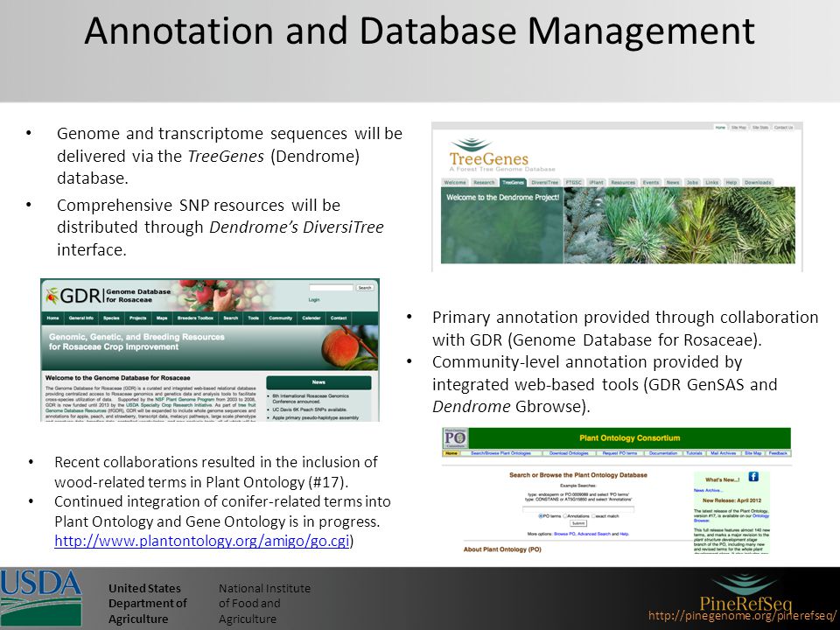Open Feedback on Plant Ontology menu
The height and width of the screenshot is (630, 840).
(x=779, y=453)
